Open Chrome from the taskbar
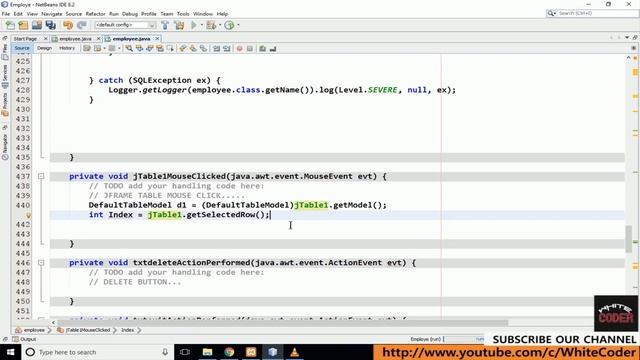The width and height of the screenshot is (640, 360). [229, 352]
